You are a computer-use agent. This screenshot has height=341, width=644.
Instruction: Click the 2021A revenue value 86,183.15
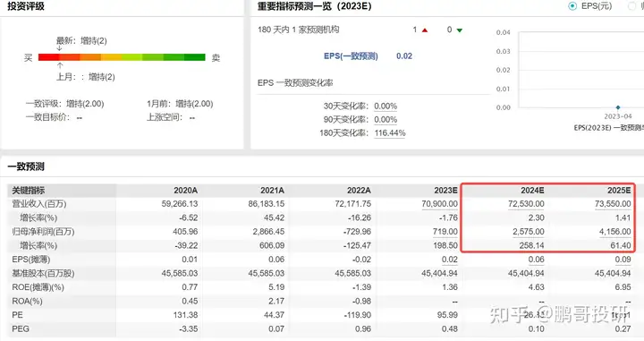point(267,204)
